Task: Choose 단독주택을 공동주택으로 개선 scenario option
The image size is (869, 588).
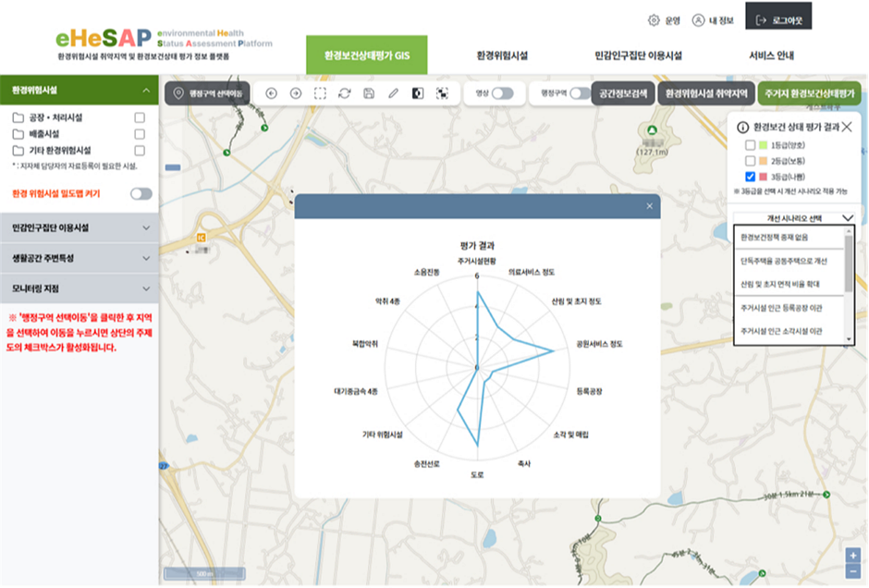Action: tap(789, 261)
